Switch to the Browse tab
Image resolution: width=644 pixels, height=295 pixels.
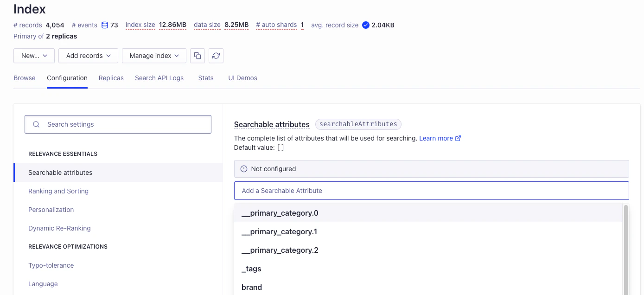point(24,78)
